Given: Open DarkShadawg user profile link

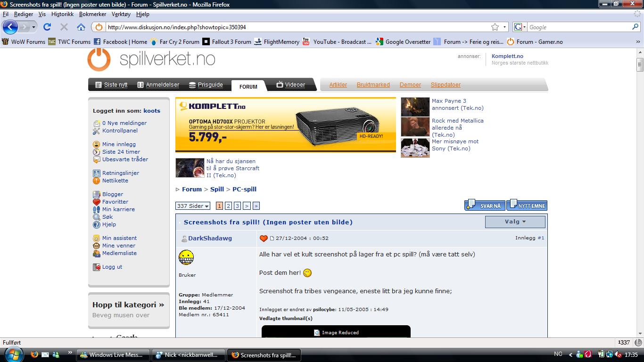Looking at the screenshot, I should (210, 239).
